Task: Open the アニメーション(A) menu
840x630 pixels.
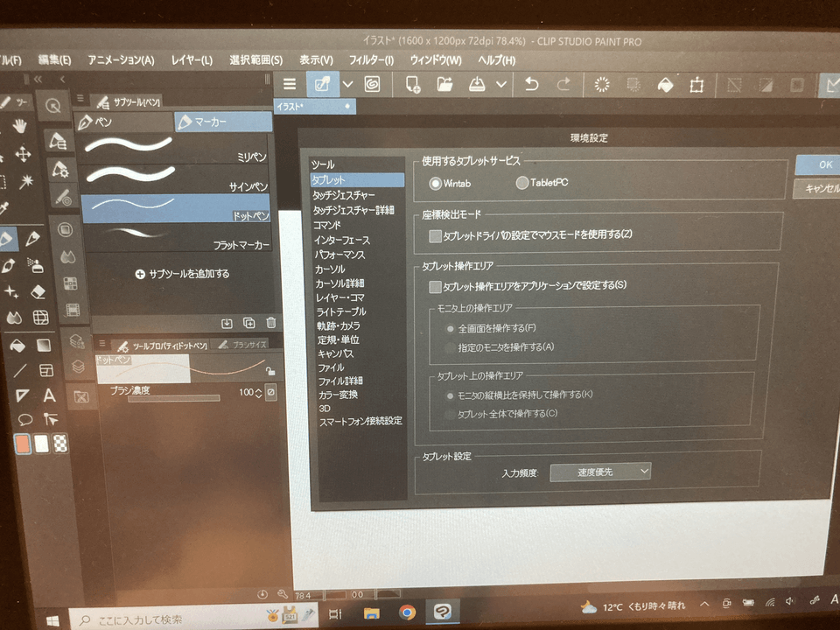Action: pos(122,60)
